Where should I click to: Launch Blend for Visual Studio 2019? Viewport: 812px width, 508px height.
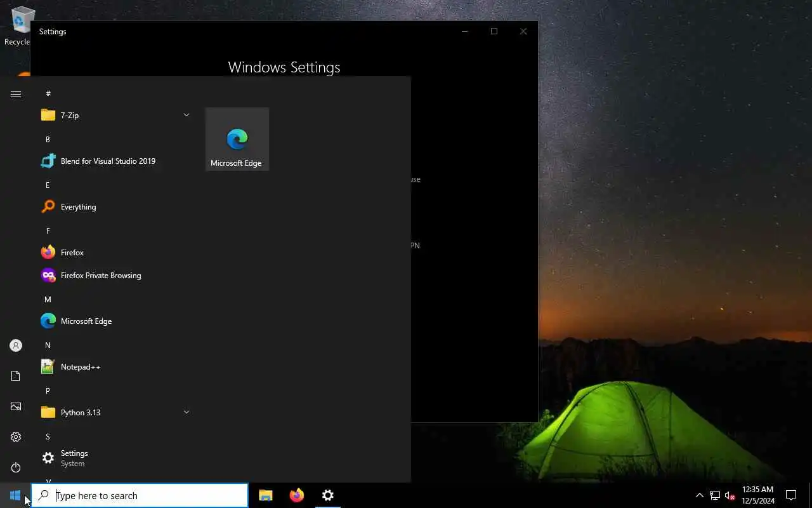(115, 161)
